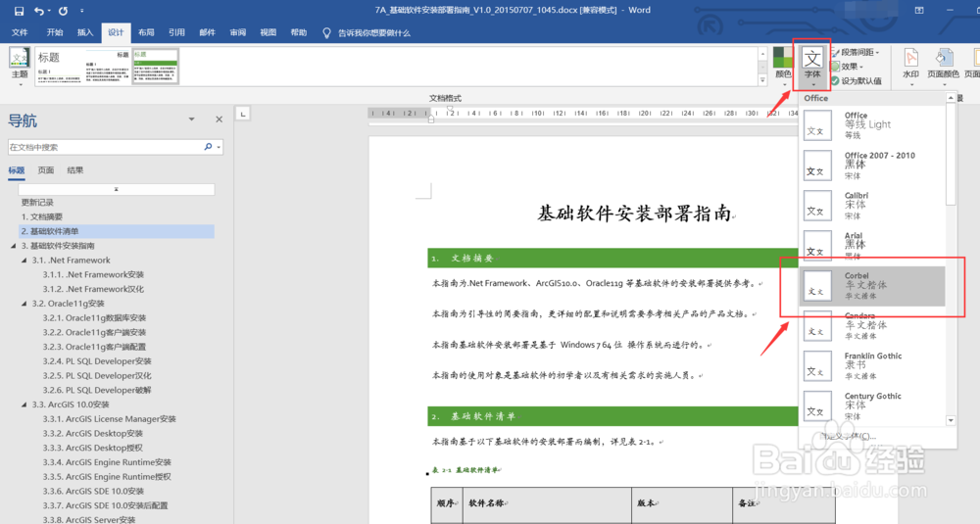Open the 段落间距 dropdown

pyautogui.click(x=856, y=53)
